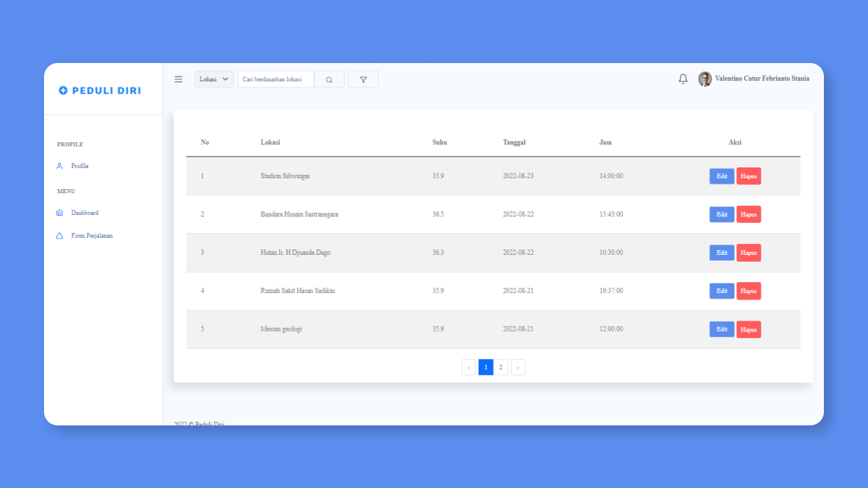Edit the Stadion Siliwingai entry
This screenshot has width=868, height=488.
pos(721,176)
